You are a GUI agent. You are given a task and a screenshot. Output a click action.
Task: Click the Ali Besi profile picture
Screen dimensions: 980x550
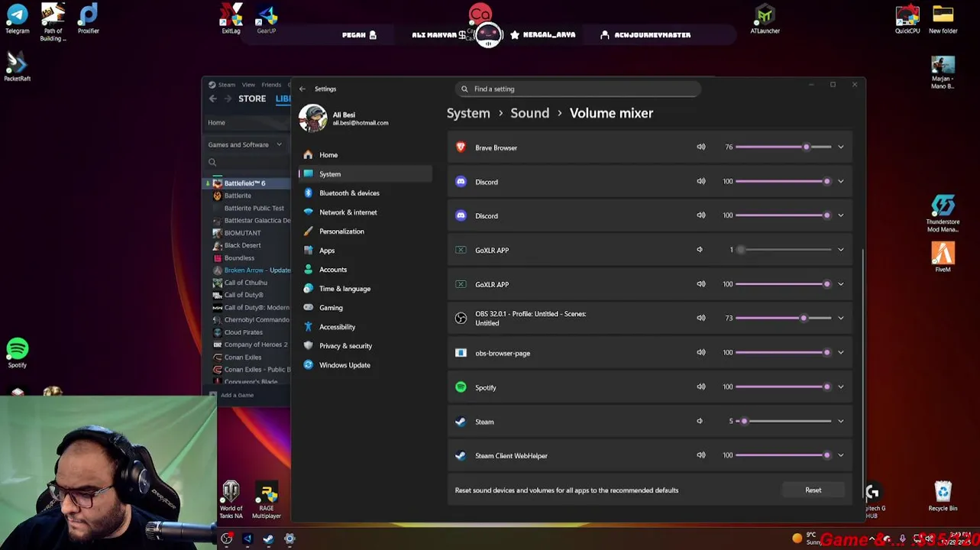pos(312,118)
